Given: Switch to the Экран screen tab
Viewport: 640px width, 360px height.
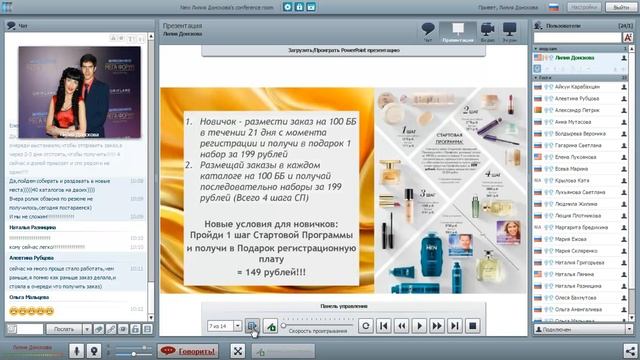Looking at the screenshot, I should click(x=509, y=32).
